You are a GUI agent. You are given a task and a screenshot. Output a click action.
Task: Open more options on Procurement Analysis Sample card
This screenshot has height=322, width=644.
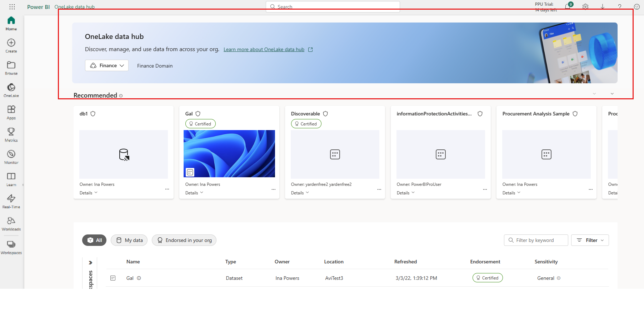(590, 189)
